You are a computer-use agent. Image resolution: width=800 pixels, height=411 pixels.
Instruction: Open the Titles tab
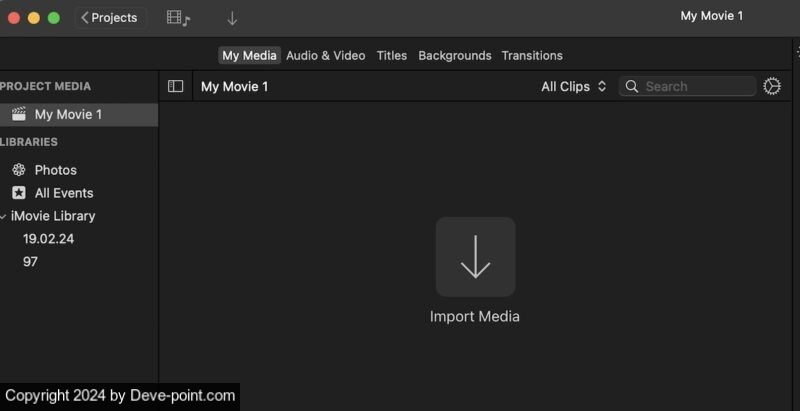392,55
